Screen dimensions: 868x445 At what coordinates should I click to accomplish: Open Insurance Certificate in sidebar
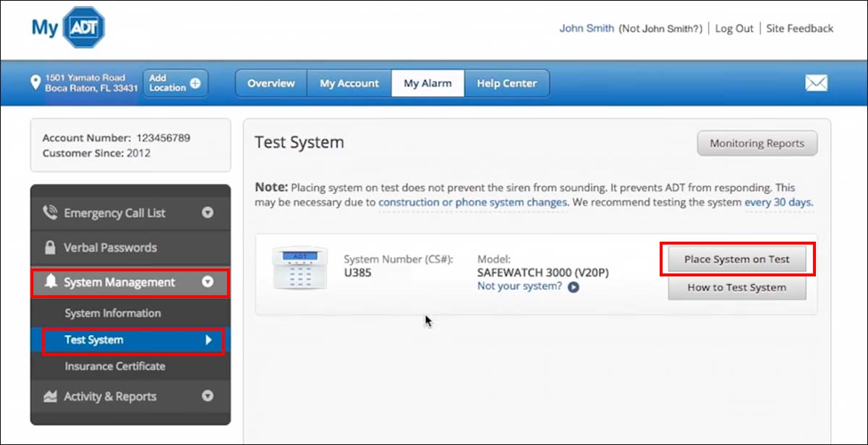tap(115, 366)
